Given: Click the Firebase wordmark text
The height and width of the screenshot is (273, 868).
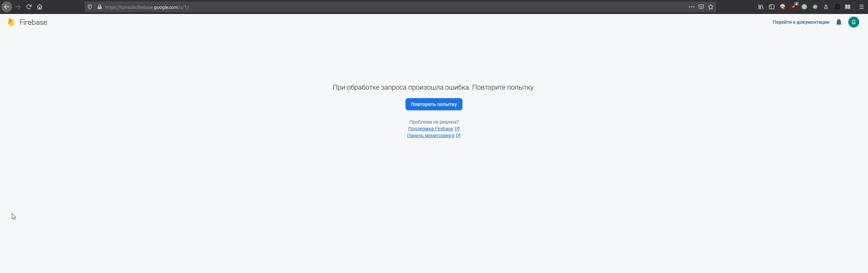Looking at the screenshot, I should click(33, 22).
